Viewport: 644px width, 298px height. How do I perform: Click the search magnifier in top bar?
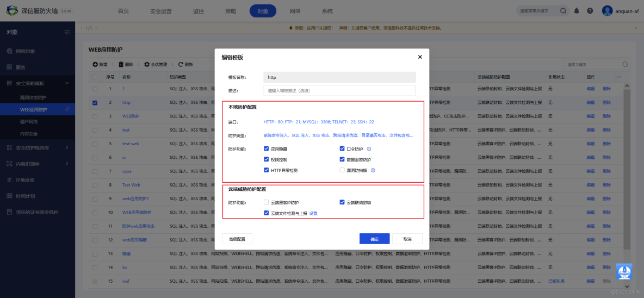coord(562,11)
